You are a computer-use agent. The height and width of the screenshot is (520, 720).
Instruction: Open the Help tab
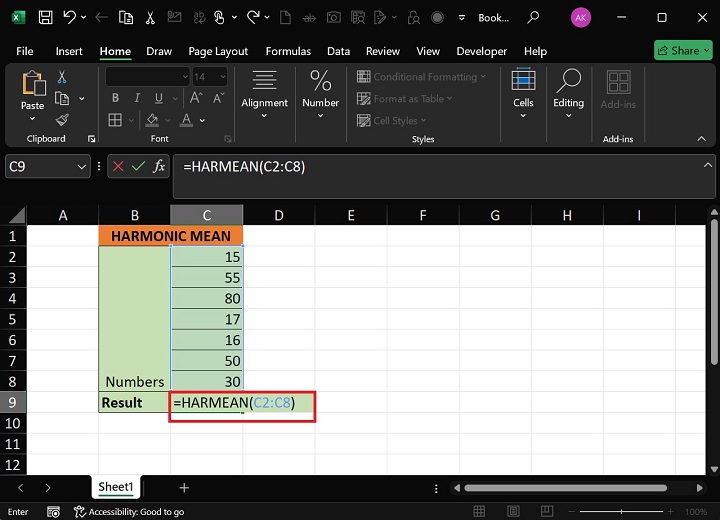pos(535,51)
